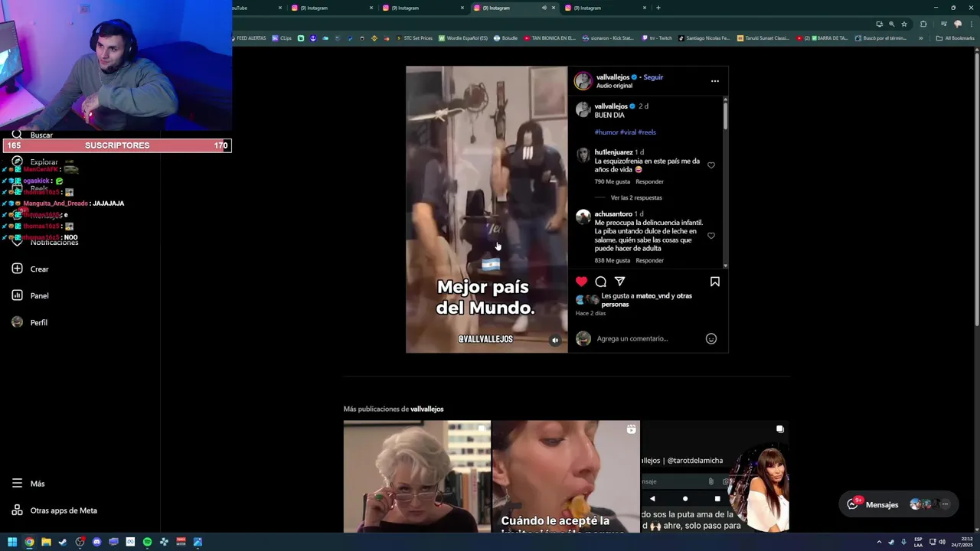Open the FEED ALERTAS bookmark

(x=249, y=38)
